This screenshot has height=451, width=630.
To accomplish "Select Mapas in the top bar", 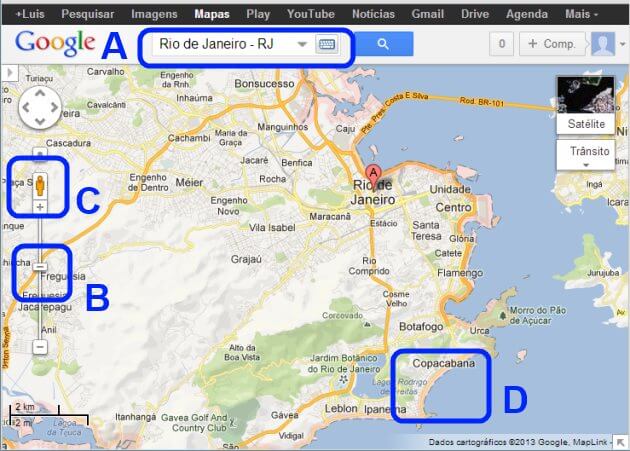I will click(212, 14).
